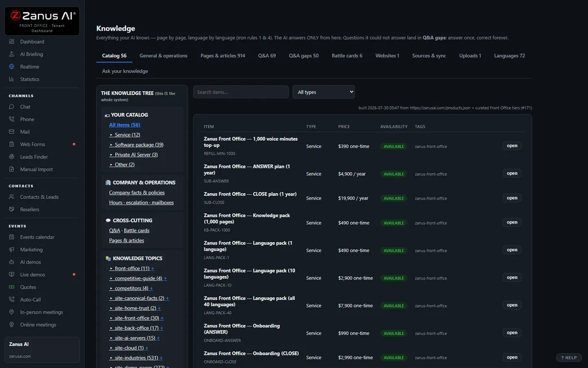Open the Onboarding (ANSWER) item
Viewport: 588px width, 368px height.
512,333
